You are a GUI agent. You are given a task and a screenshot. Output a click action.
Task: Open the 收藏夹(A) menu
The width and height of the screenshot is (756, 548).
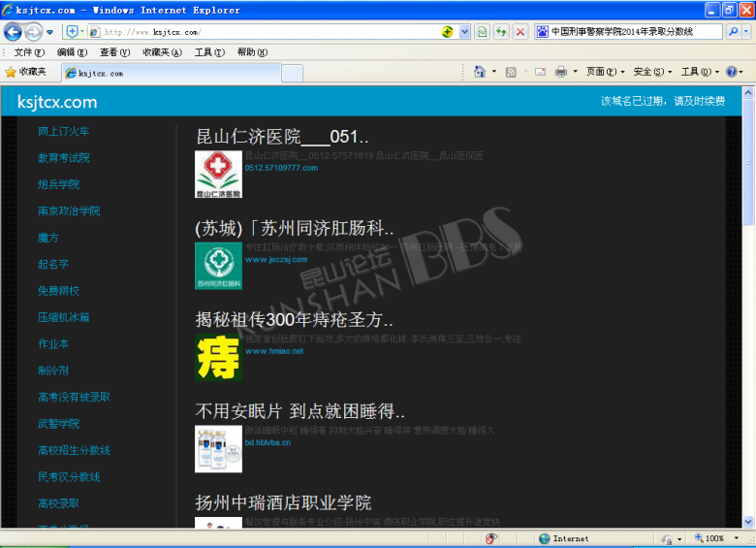pos(162,52)
